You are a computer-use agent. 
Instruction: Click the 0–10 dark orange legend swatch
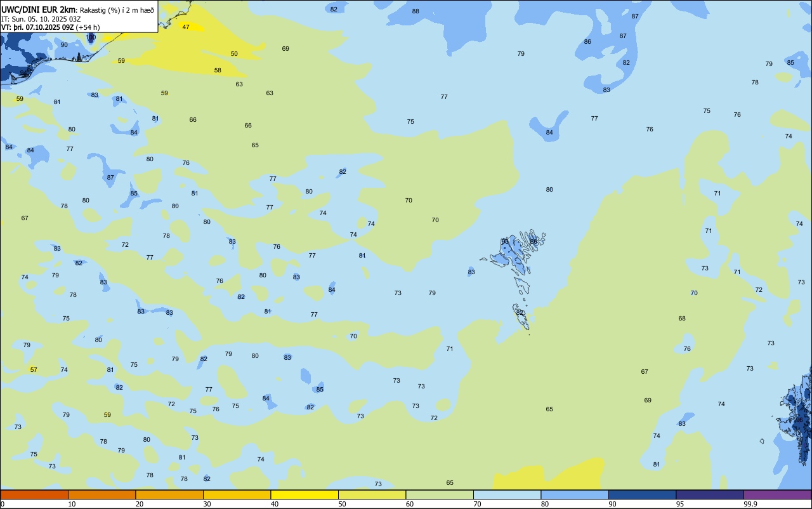[34, 494]
